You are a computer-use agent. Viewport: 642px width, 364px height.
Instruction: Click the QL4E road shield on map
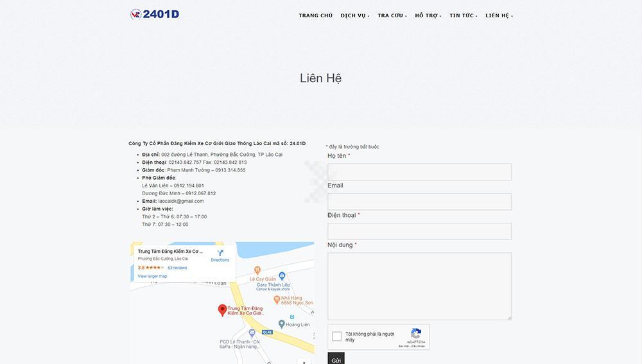coord(267,332)
